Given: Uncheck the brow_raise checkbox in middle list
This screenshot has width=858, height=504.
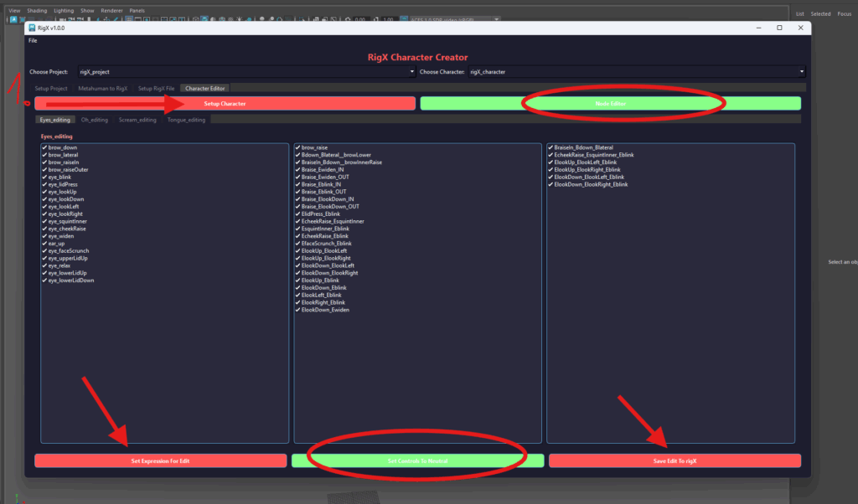Looking at the screenshot, I should tap(297, 147).
